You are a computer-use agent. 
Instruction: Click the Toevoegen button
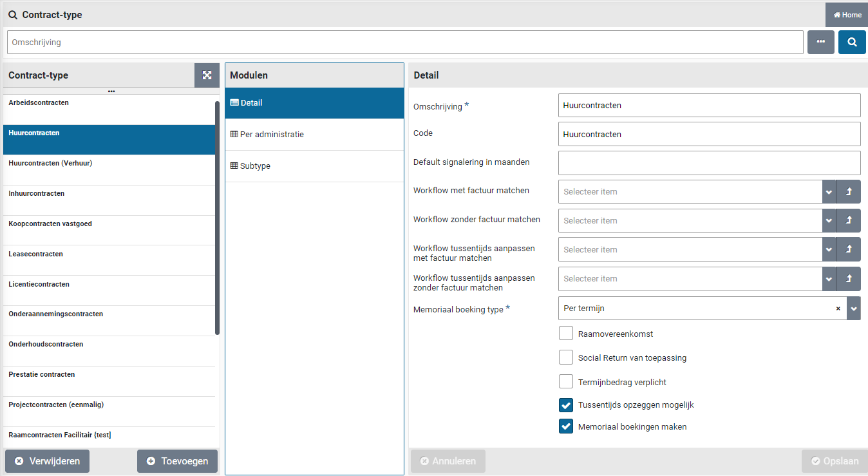coord(177,461)
